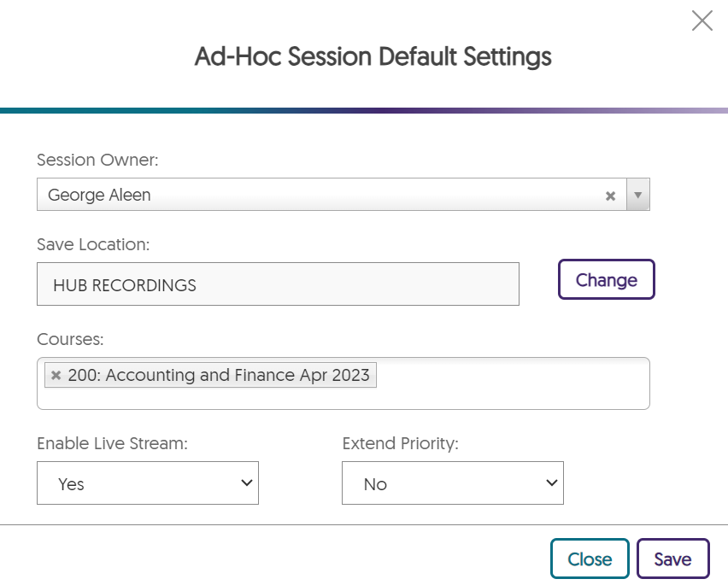The width and height of the screenshot is (728, 585).
Task: Close the dialog with the X icon
Action: (x=702, y=21)
